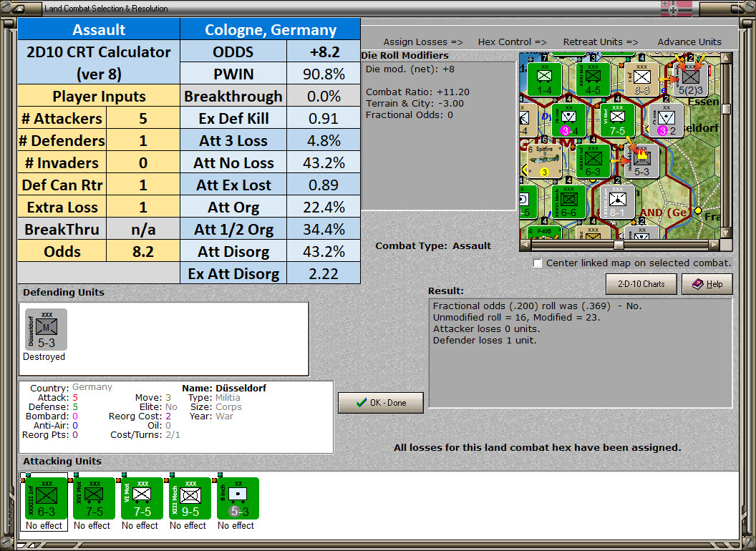Screen dimensions: 756x551
Task: Select the 8 inch 5-3 artillery unit
Action: (238, 499)
